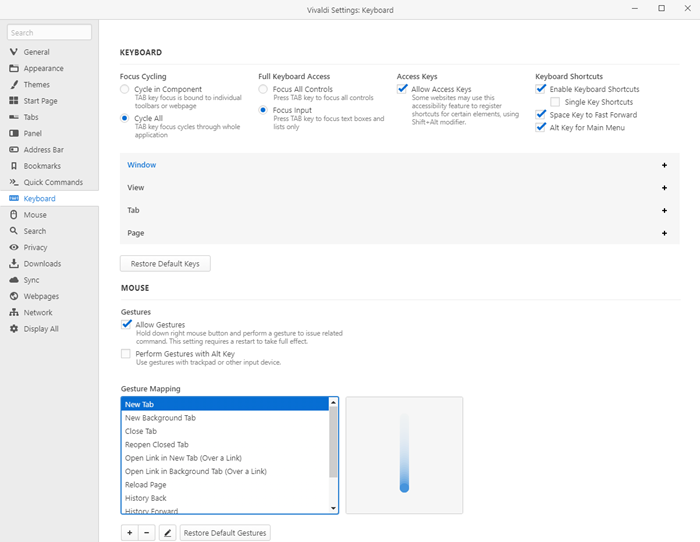Click the Address Bar icon
Image resolution: width=700 pixels, height=542 pixels.
click(x=14, y=150)
